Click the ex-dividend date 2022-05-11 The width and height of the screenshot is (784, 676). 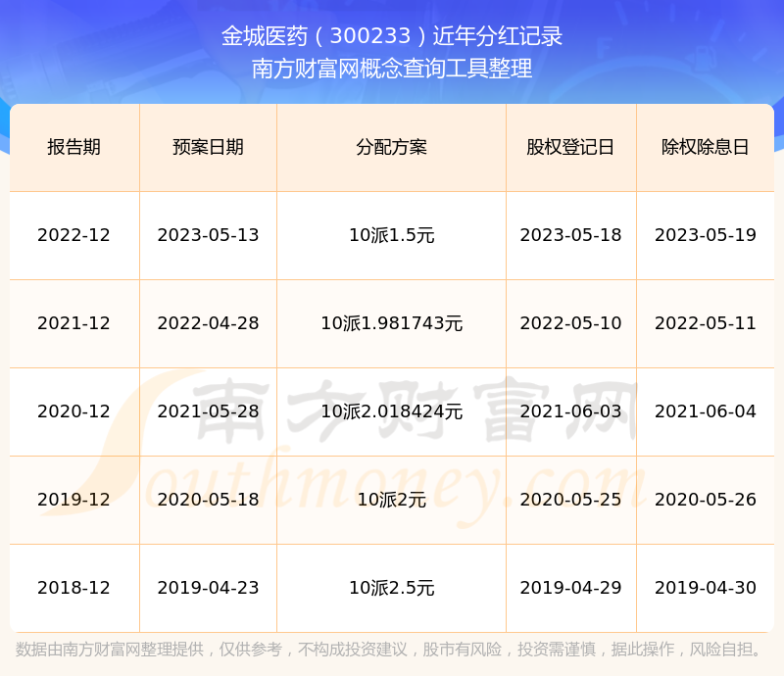705,323
